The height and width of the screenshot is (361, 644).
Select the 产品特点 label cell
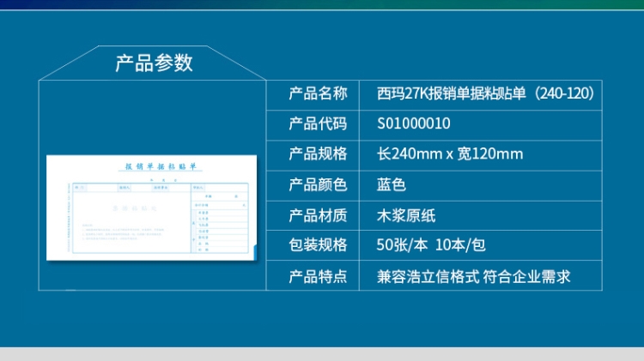pos(318,276)
